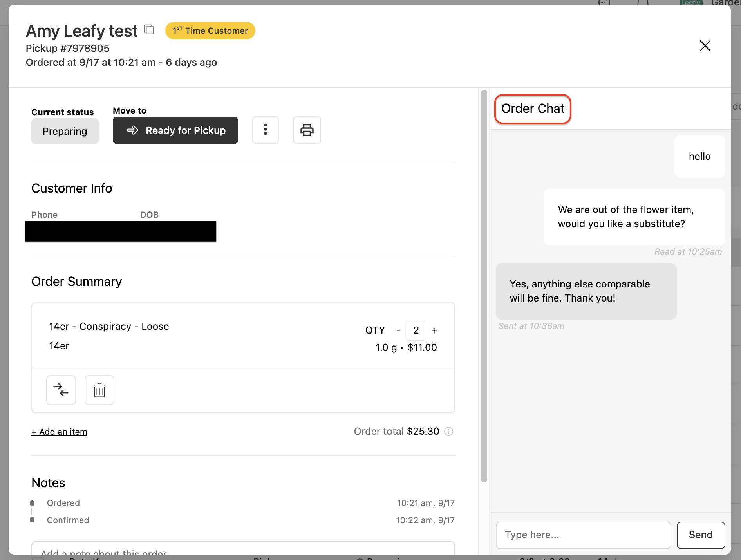Image resolution: width=741 pixels, height=560 pixels.
Task: Click the Order Summary heading
Action: [x=77, y=282]
